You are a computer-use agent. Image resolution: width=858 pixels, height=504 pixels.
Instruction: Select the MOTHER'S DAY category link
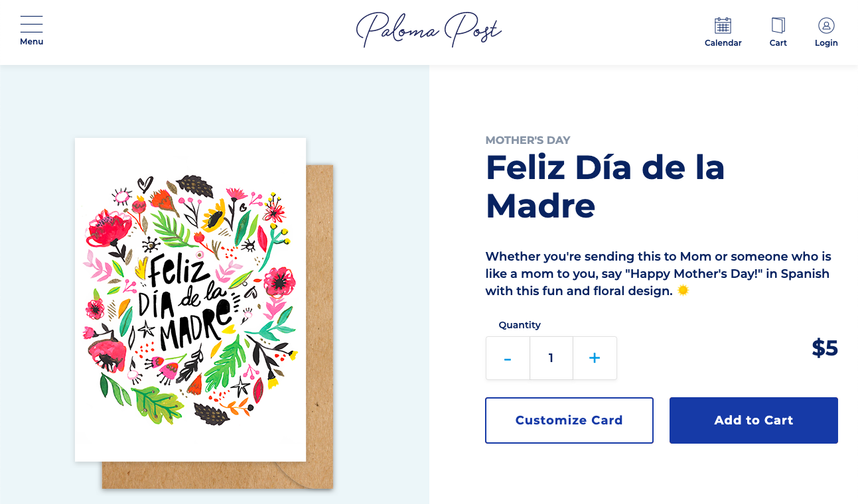tap(528, 140)
